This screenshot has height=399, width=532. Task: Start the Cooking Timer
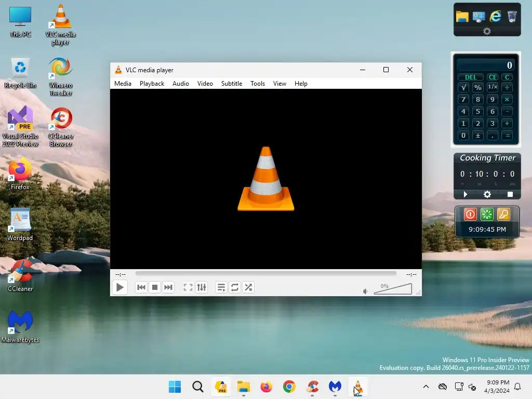(465, 194)
